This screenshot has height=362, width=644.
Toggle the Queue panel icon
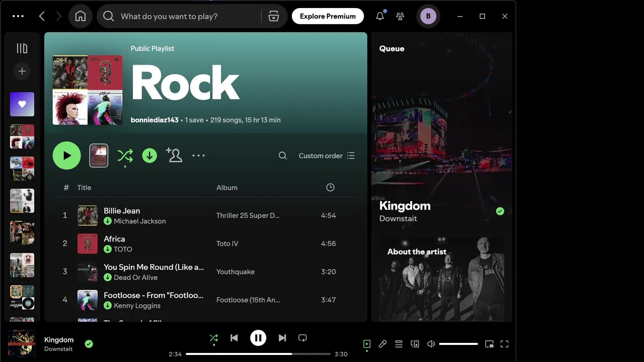[x=399, y=344]
